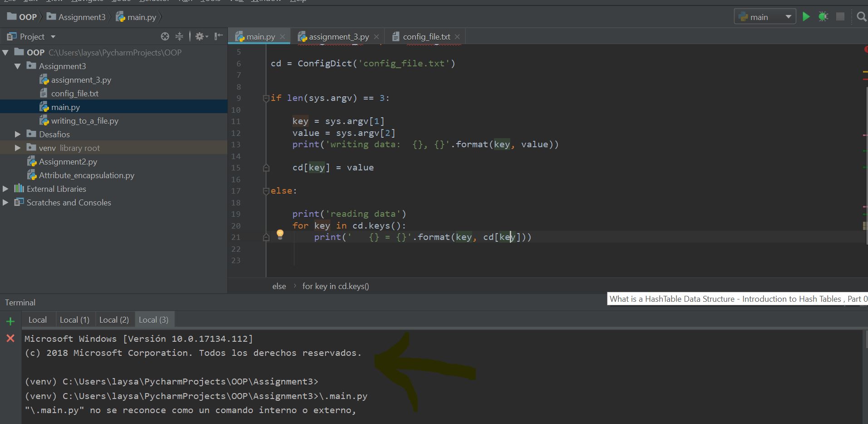Screen dimensions: 868x424
Task: Expand Scratches and Consoles node
Action: pos(5,203)
